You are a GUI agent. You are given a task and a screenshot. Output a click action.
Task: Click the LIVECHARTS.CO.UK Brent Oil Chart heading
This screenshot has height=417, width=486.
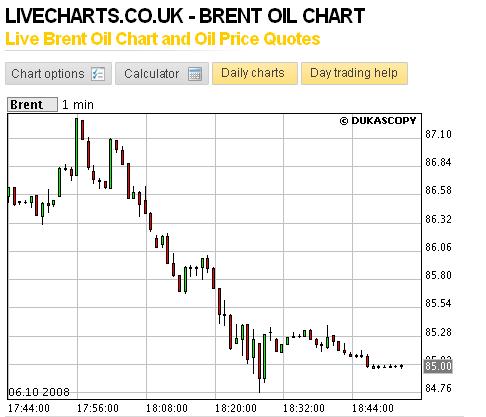click(185, 16)
